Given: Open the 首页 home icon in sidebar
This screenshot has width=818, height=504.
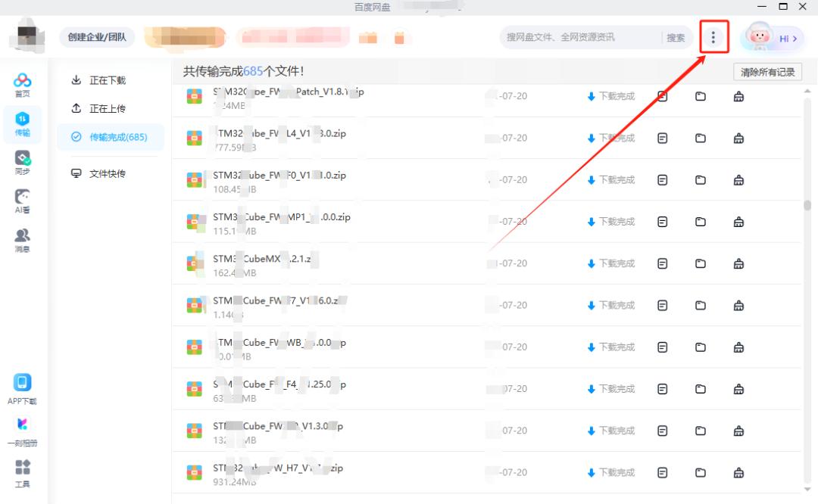Looking at the screenshot, I should click(x=23, y=82).
